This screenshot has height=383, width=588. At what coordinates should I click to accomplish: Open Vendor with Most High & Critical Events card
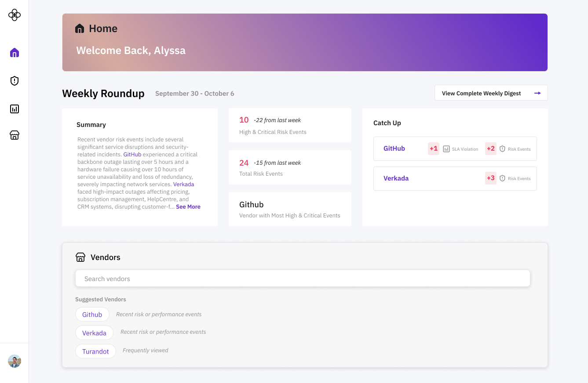290,209
